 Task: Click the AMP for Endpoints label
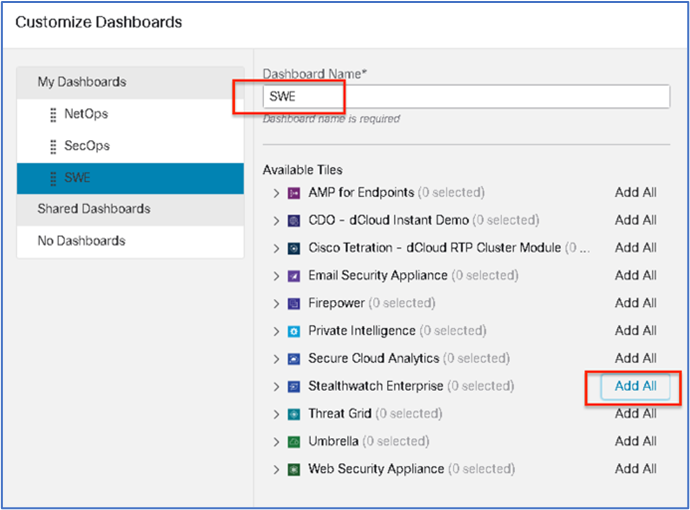(x=361, y=193)
